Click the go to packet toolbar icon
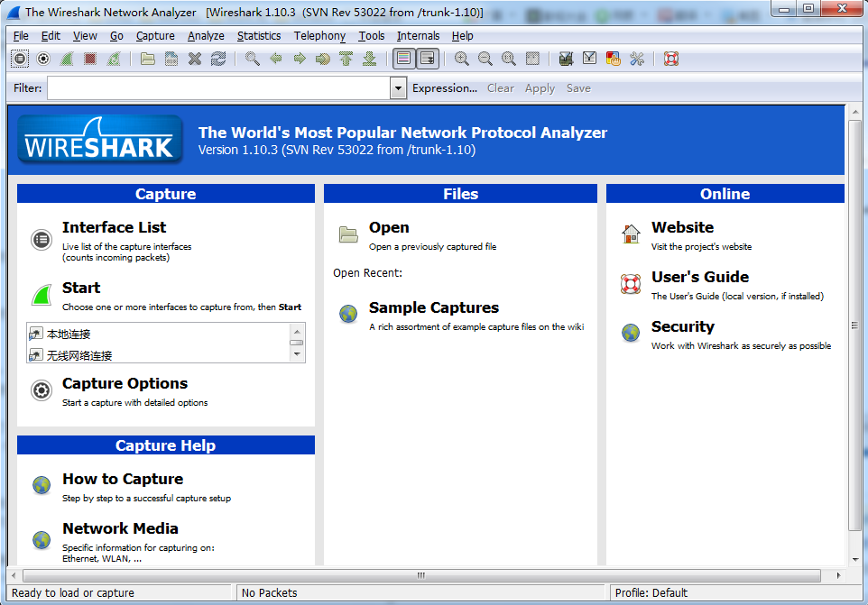The width and height of the screenshot is (868, 605). [x=323, y=59]
